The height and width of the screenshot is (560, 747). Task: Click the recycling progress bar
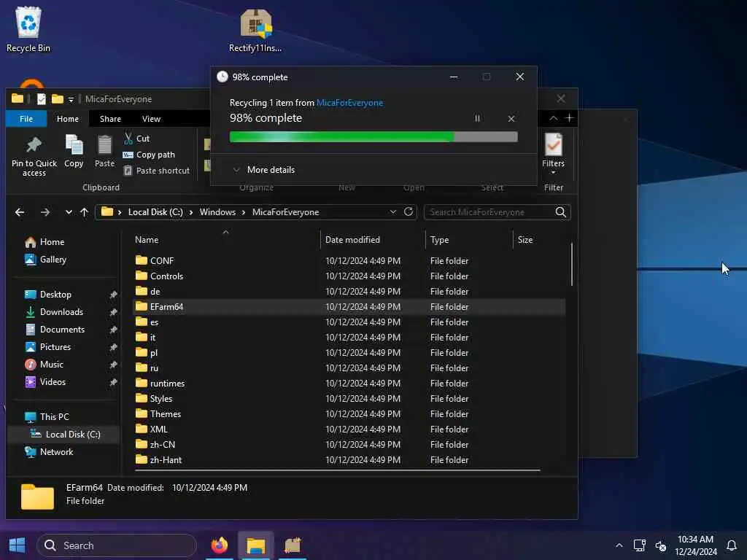[x=373, y=137]
